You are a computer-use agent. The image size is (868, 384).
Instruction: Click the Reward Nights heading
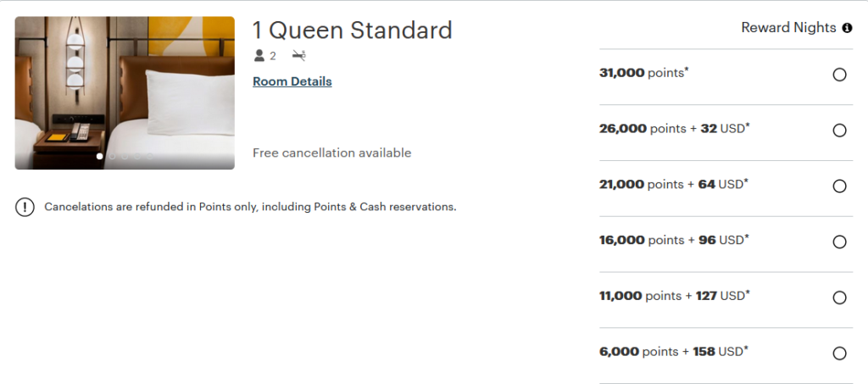788,28
